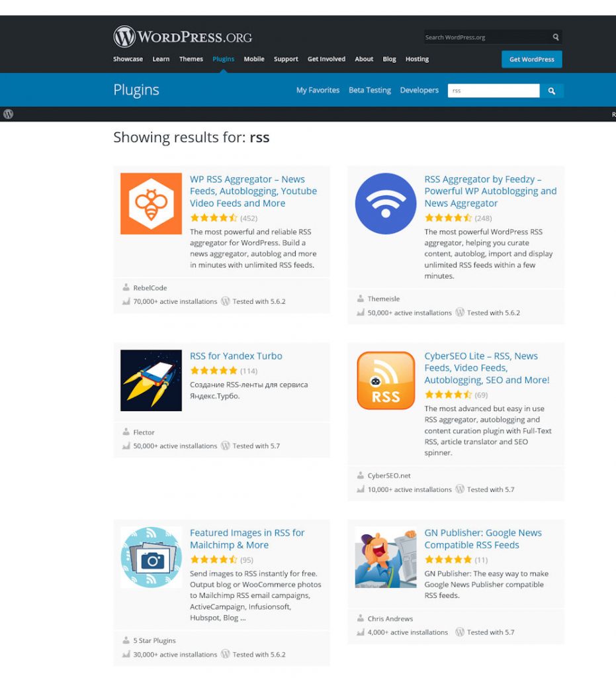Click the Themeisle author name
The image size is (616, 678).
pyautogui.click(x=384, y=299)
